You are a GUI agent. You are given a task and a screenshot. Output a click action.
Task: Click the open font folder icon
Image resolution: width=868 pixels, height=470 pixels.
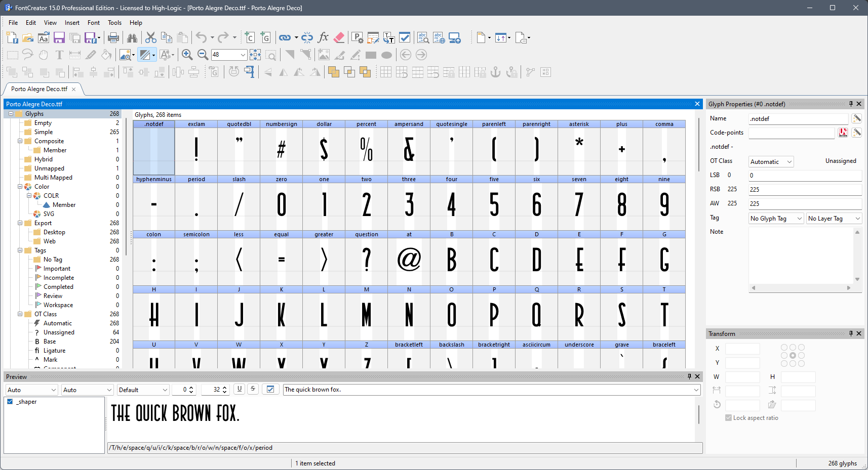point(28,37)
